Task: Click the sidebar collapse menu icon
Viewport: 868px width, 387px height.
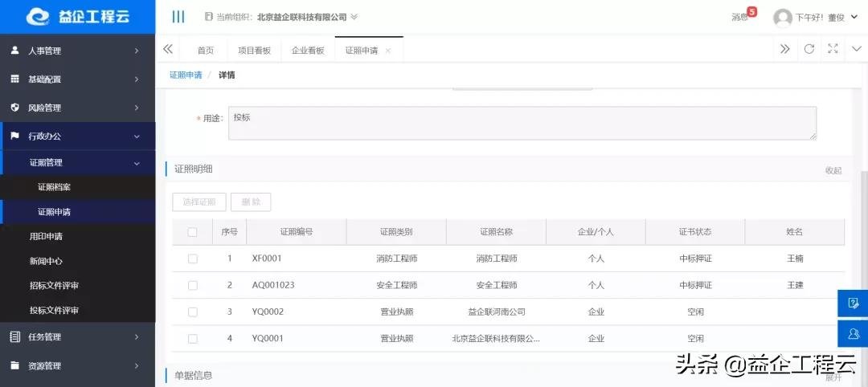Action: (178, 17)
